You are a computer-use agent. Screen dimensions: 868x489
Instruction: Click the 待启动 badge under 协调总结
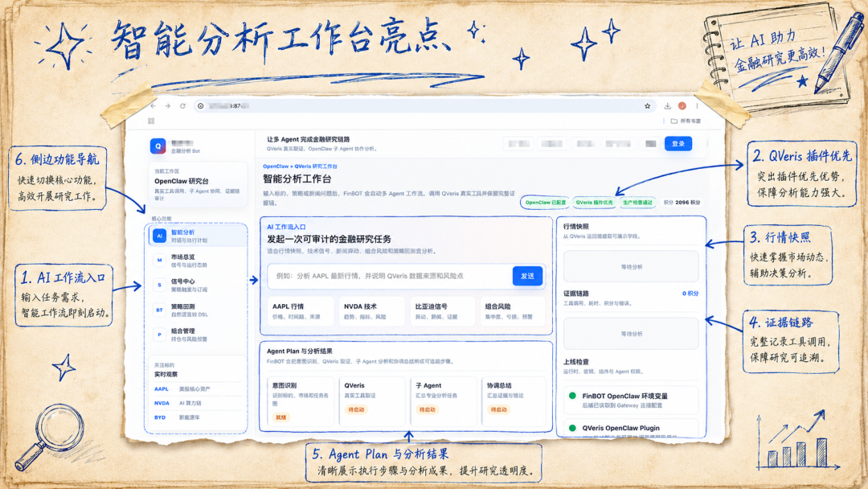click(x=499, y=410)
